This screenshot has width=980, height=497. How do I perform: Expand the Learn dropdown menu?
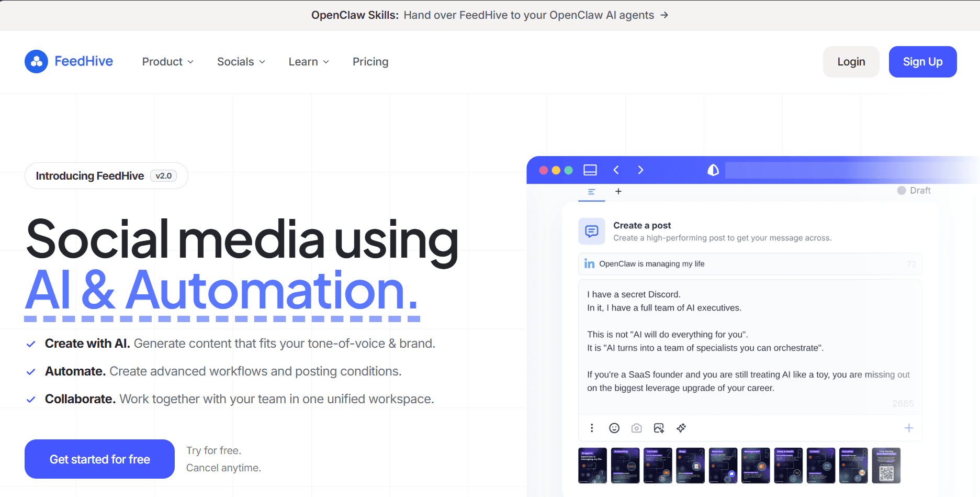point(309,62)
